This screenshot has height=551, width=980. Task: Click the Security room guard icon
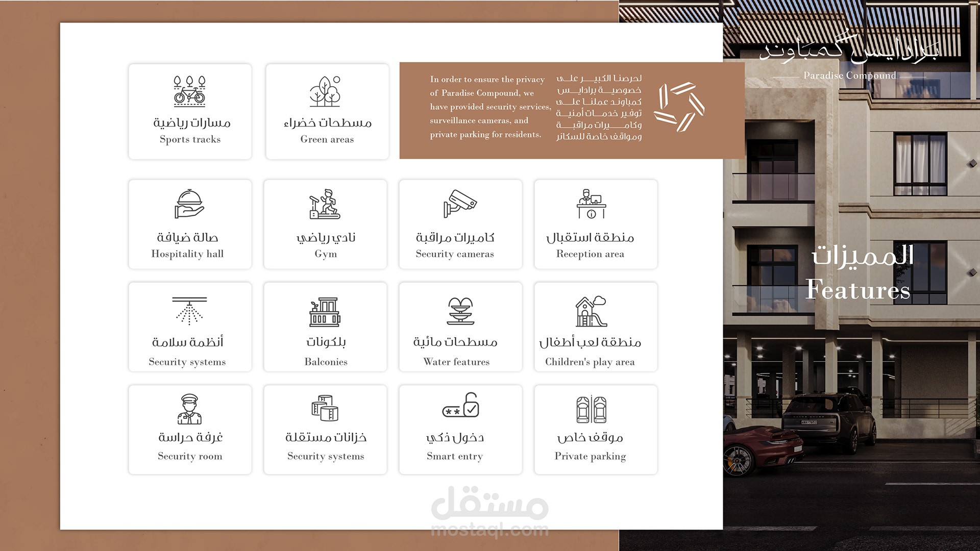(189, 409)
